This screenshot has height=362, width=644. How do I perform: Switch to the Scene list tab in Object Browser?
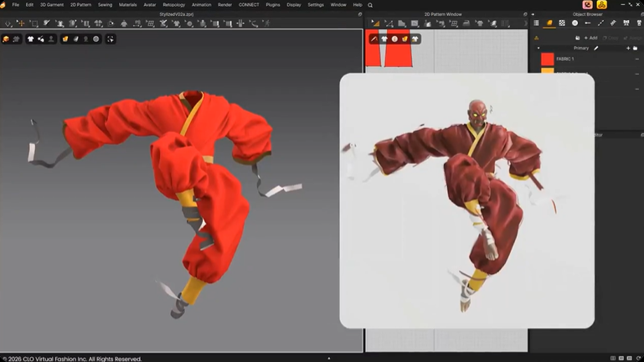click(x=537, y=23)
